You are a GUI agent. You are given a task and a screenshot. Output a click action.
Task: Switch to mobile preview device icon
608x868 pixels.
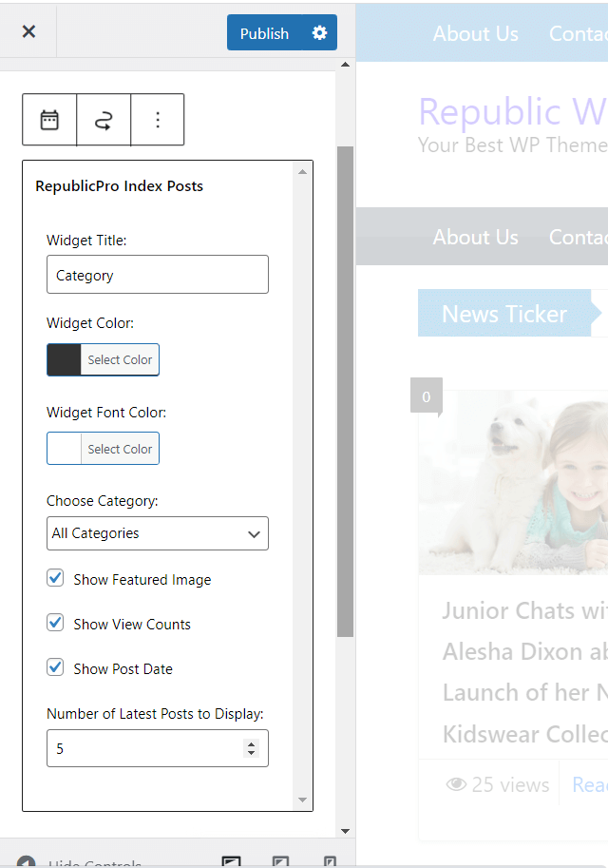click(330, 862)
